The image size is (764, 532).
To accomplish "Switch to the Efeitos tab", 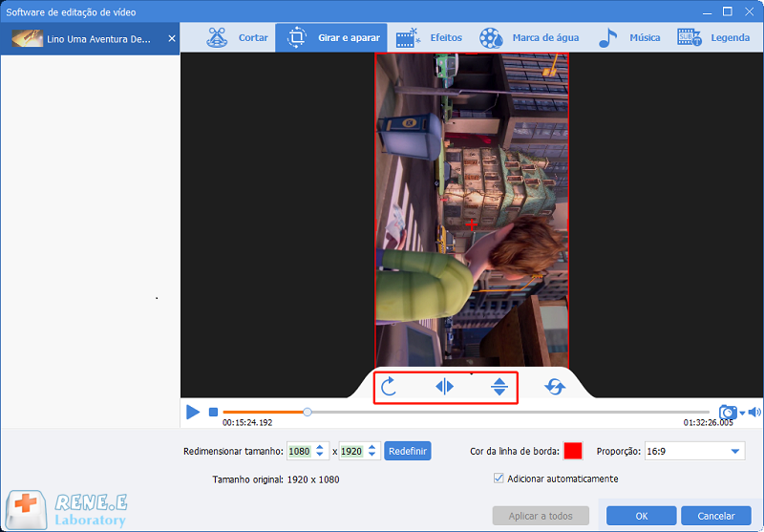I will click(x=429, y=37).
